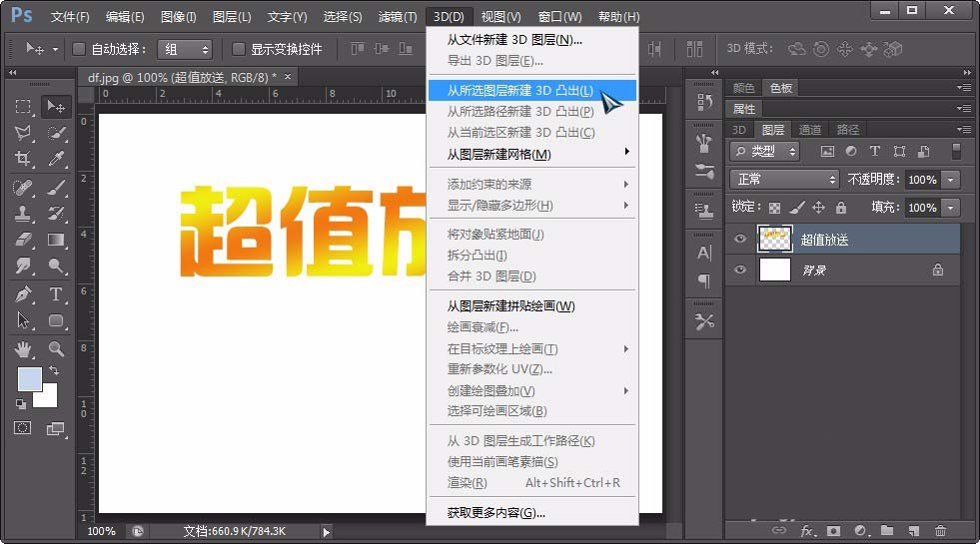Screen dimensions: 980x544
Task: Expand the 在目标纹理上绘画 submenu
Action: click(x=531, y=348)
